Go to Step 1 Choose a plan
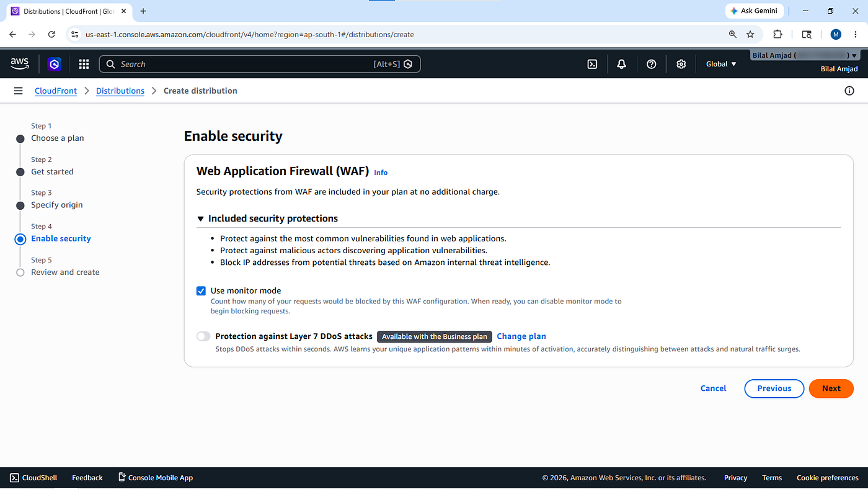Screen dimensions: 868x489 point(58,138)
